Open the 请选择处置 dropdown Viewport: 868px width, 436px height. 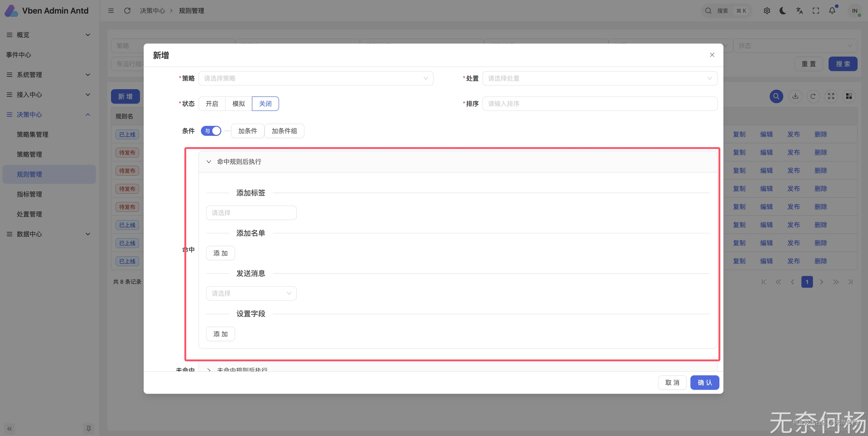click(599, 79)
